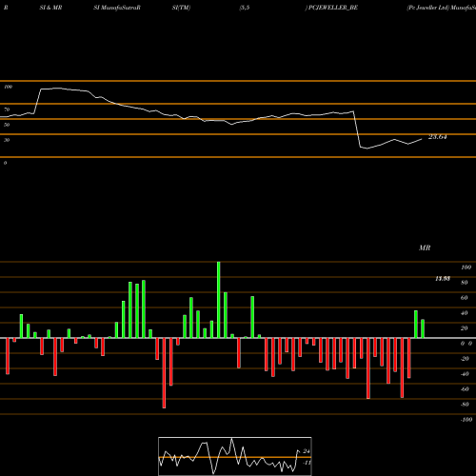Click the -100 label on the MR axis
This screenshot has height=476, width=476.
pos(466,420)
